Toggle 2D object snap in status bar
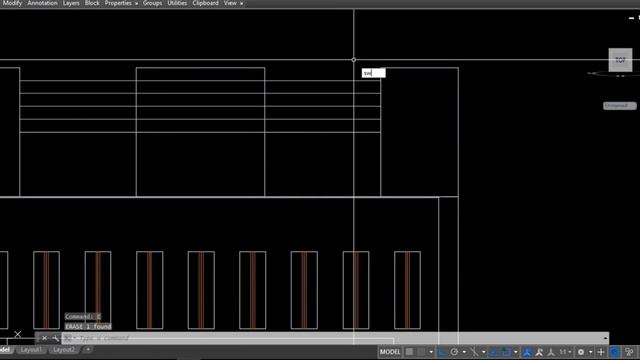 tap(506, 351)
